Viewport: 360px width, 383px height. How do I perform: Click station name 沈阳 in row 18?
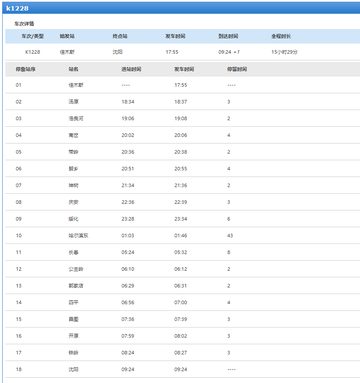coord(73,369)
